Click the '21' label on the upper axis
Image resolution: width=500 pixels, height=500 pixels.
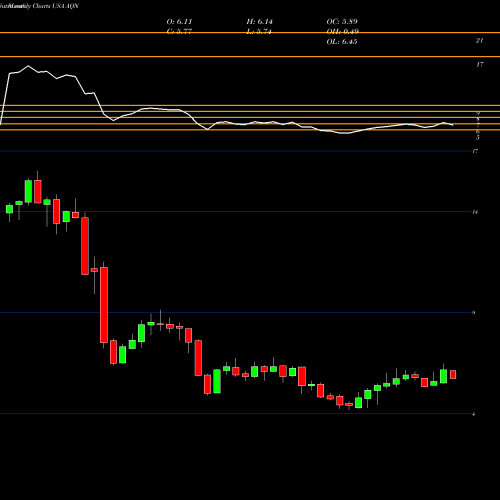pyautogui.click(x=479, y=41)
